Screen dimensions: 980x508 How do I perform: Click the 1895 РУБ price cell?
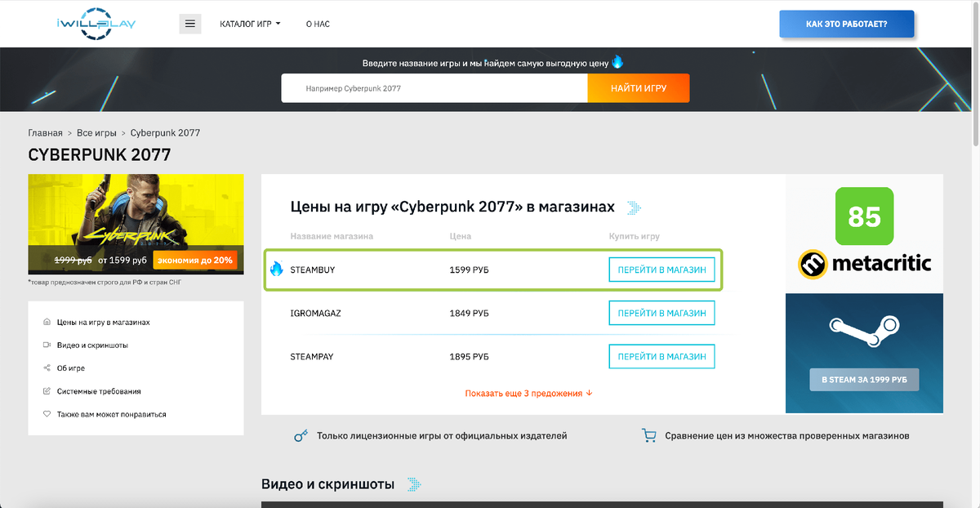470,357
